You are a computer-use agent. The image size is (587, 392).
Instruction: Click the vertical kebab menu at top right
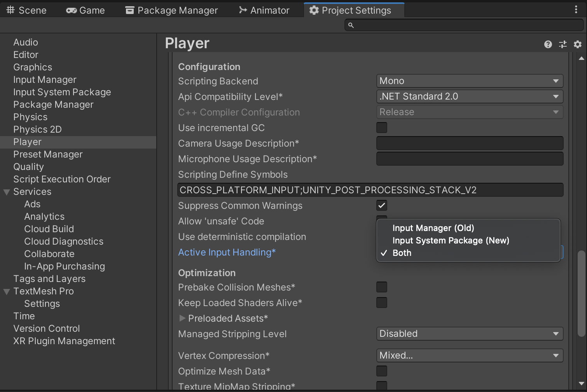577,9
